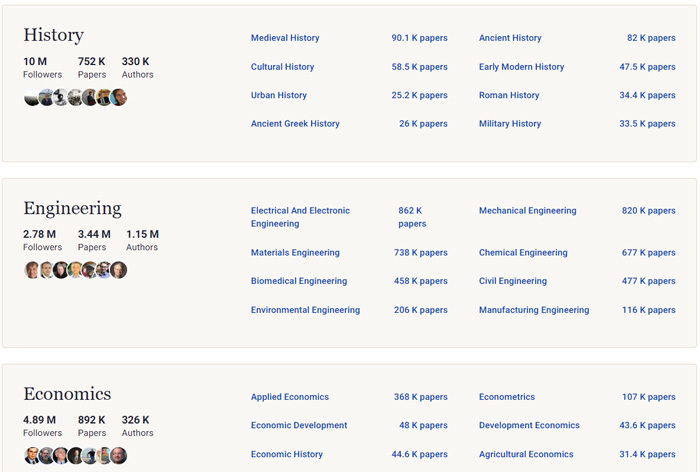Image resolution: width=700 pixels, height=472 pixels.
Task: Open the Cultural History topic link
Action: [282, 67]
